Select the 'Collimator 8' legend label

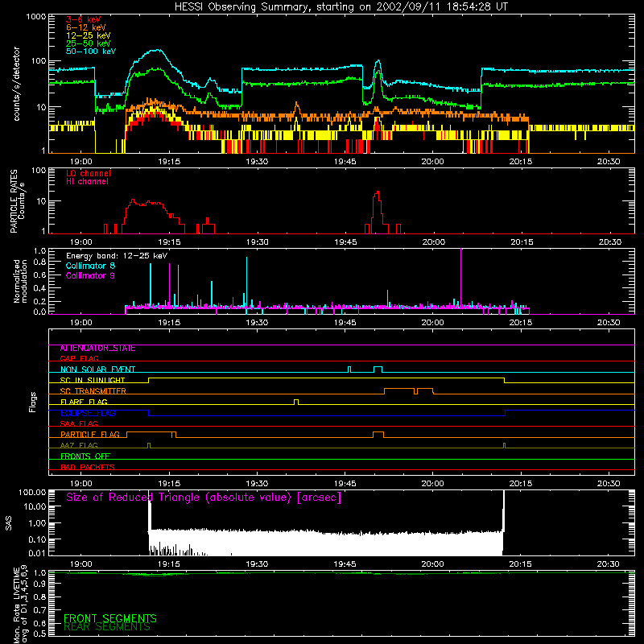coord(90,266)
